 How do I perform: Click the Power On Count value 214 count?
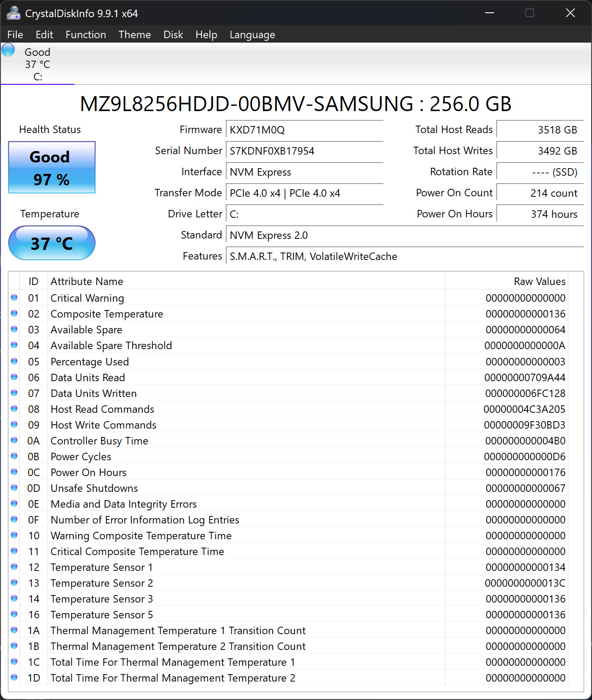tap(540, 193)
